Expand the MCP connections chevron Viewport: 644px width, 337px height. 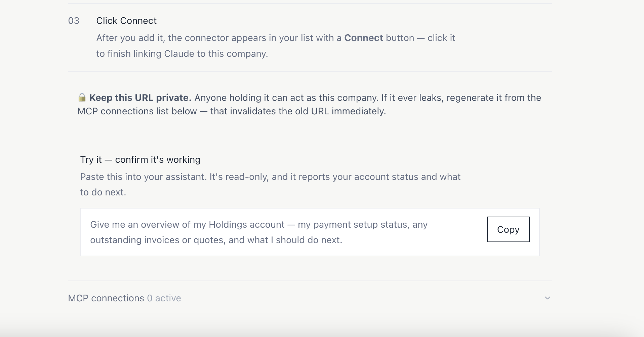(547, 298)
